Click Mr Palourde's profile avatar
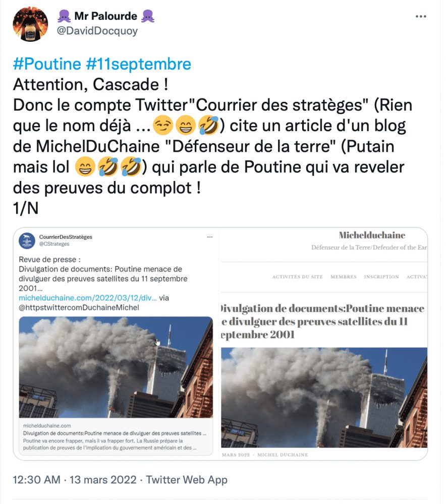Screen dimensions: 446x504 30,24
